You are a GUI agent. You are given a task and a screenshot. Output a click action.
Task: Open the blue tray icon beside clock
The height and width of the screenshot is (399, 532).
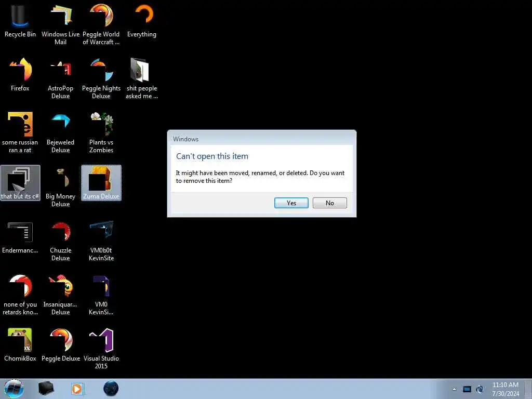(x=480, y=389)
